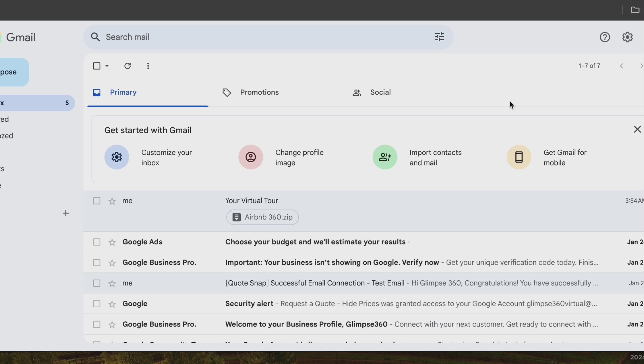Image resolution: width=644 pixels, height=364 pixels.
Task: Select the Google Ads email checkbox
Action: pyautogui.click(x=96, y=242)
